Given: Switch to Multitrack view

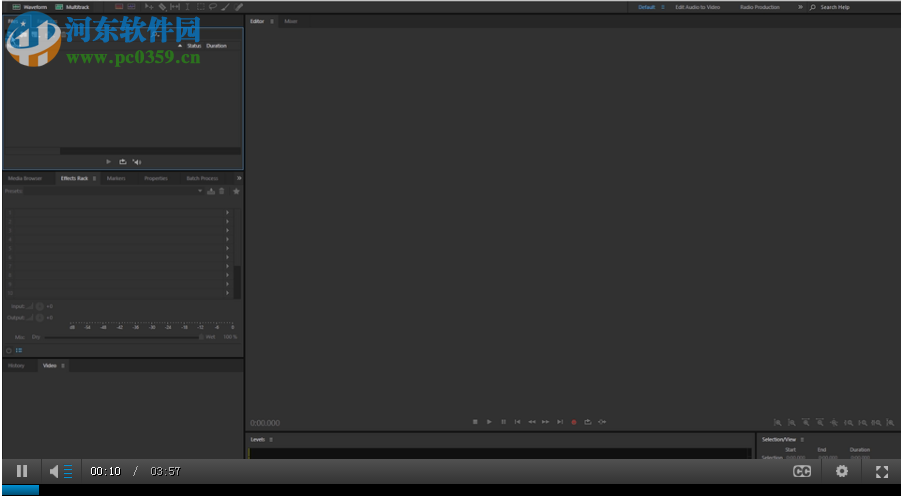Looking at the screenshot, I should tap(72, 7).
